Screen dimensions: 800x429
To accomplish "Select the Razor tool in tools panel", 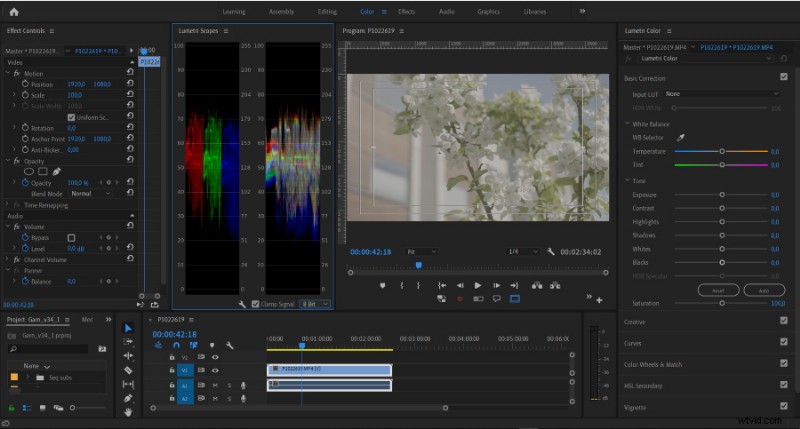I will pyautogui.click(x=128, y=369).
